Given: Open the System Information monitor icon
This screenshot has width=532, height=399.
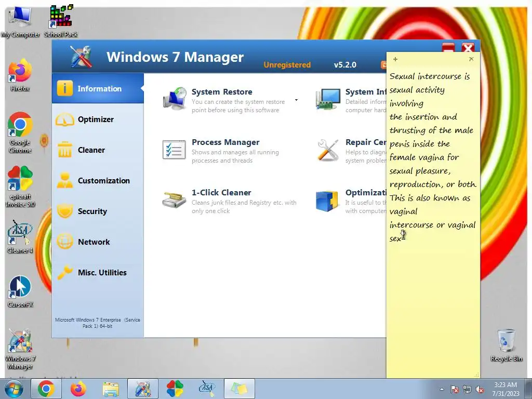Looking at the screenshot, I should pyautogui.click(x=328, y=99).
